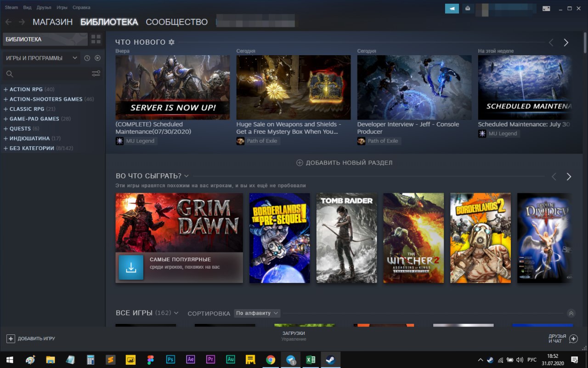Click the library search magnifier icon

tap(10, 74)
